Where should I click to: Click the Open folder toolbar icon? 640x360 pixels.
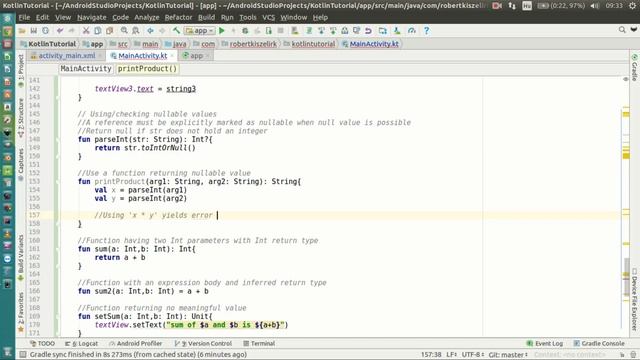click(22, 31)
